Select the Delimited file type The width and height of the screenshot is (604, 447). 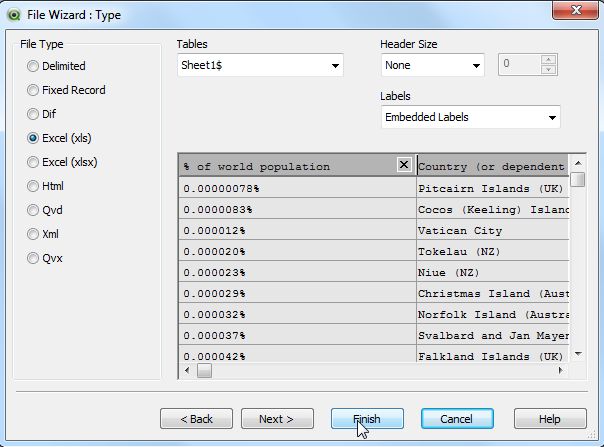click(x=56, y=66)
